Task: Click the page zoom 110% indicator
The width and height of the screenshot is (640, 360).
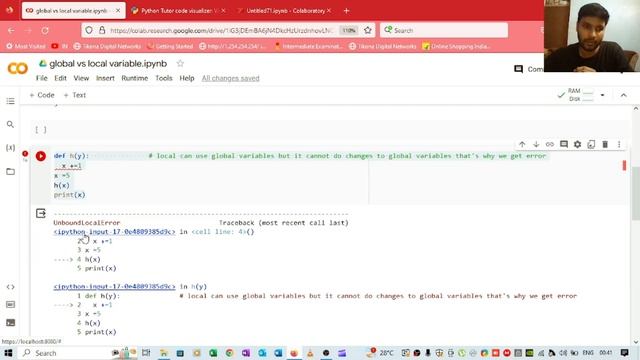Action: 349,31
